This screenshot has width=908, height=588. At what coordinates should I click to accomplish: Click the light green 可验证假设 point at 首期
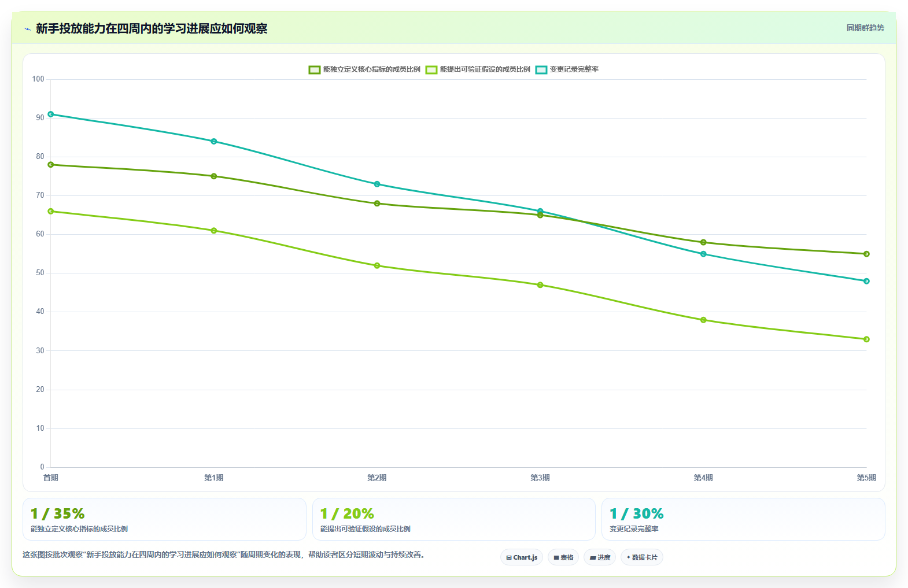[51, 211]
